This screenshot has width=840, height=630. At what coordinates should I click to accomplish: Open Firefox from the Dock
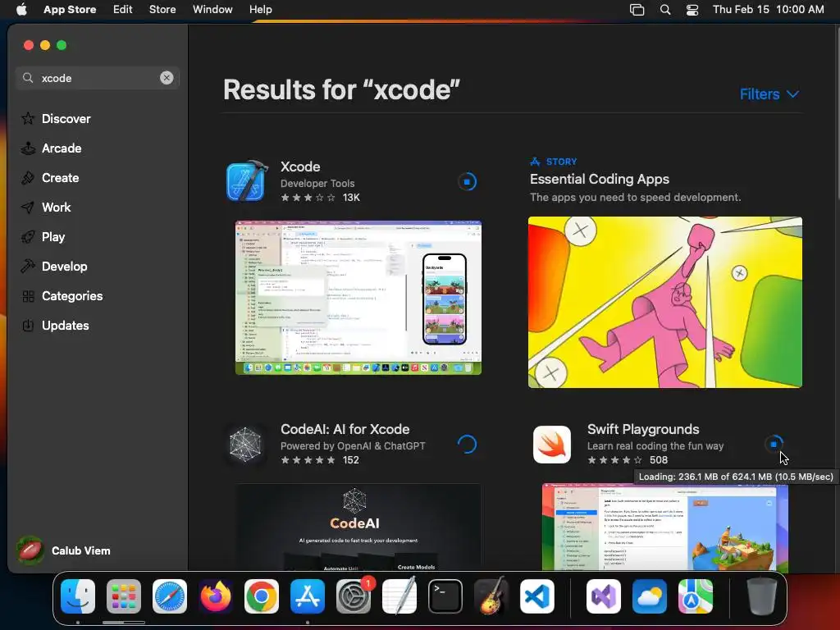(216, 596)
